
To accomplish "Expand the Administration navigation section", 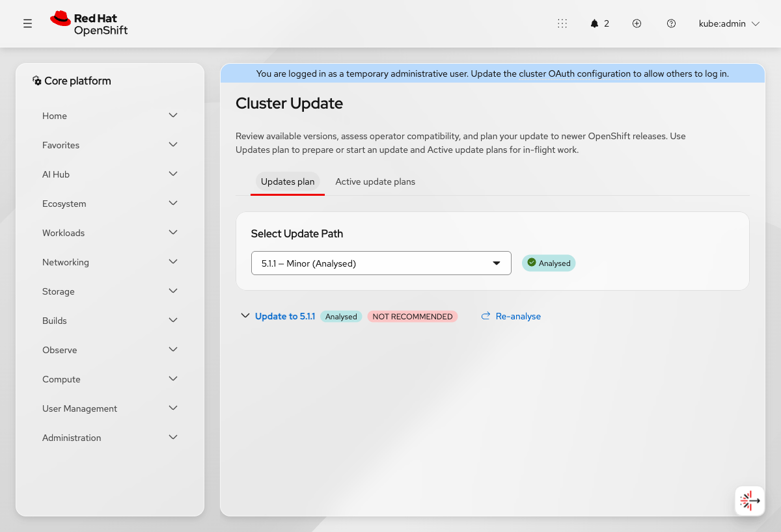I will click(x=110, y=438).
